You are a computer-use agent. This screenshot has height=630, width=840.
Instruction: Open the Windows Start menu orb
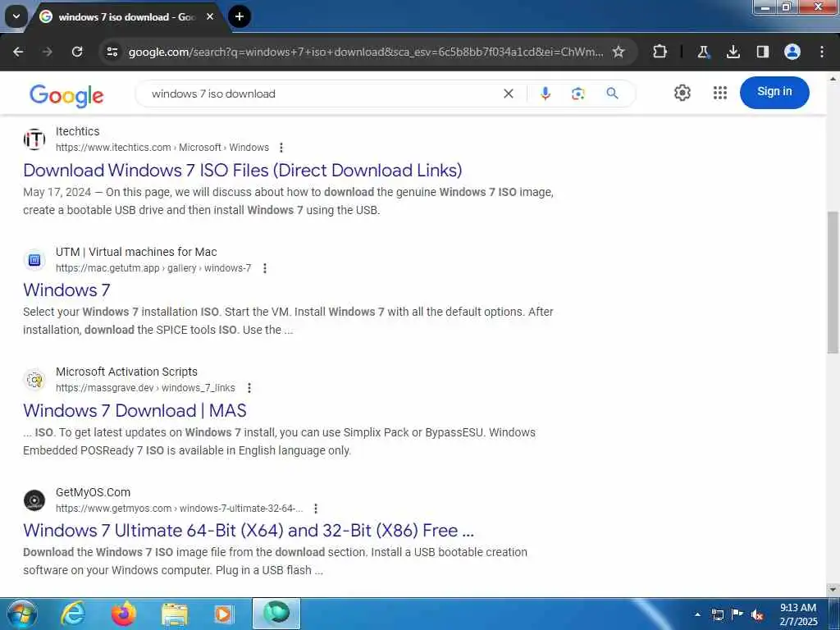coord(22,614)
